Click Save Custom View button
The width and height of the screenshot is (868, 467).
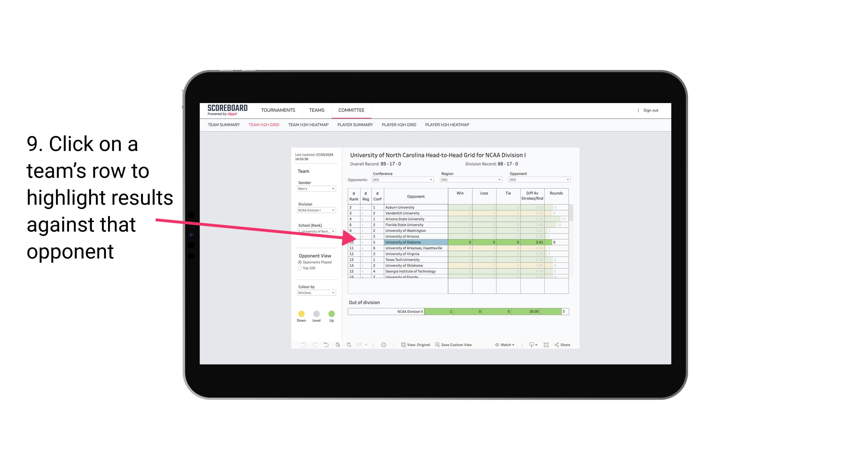[x=454, y=345]
